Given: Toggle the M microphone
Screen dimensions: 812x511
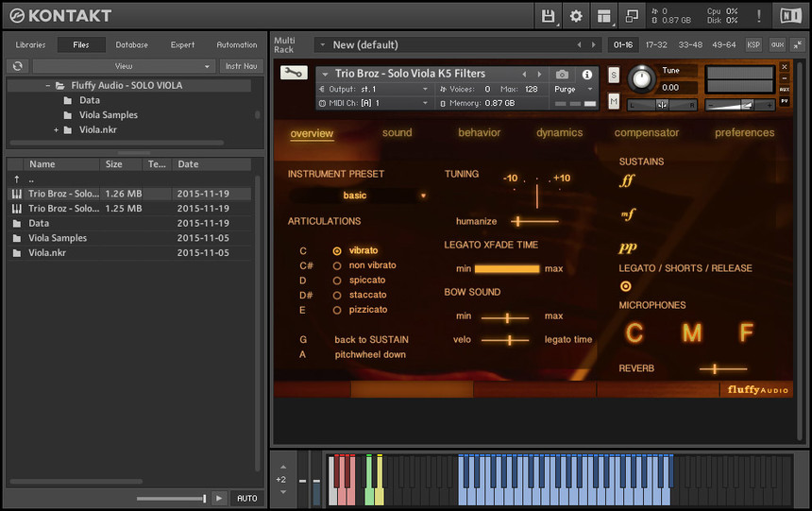Looking at the screenshot, I should tap(692, 332).
